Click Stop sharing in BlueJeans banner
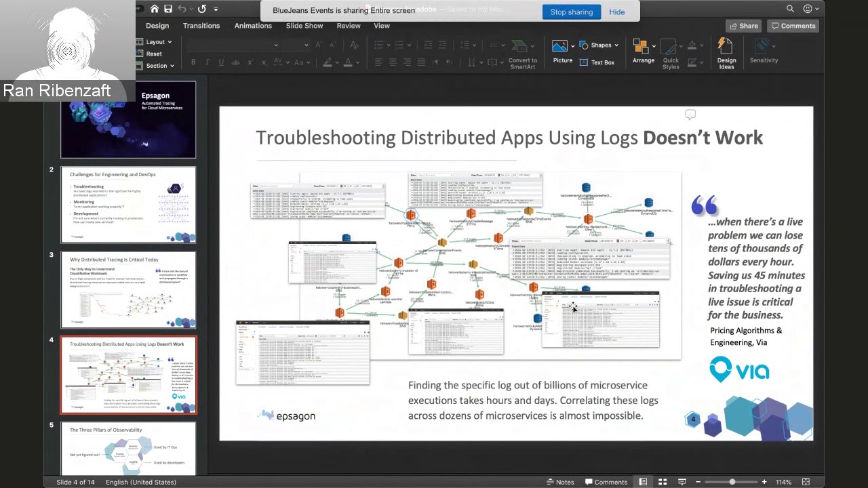Image resolution: width=868 pixels, height=488 pixels. pos(571,12)
